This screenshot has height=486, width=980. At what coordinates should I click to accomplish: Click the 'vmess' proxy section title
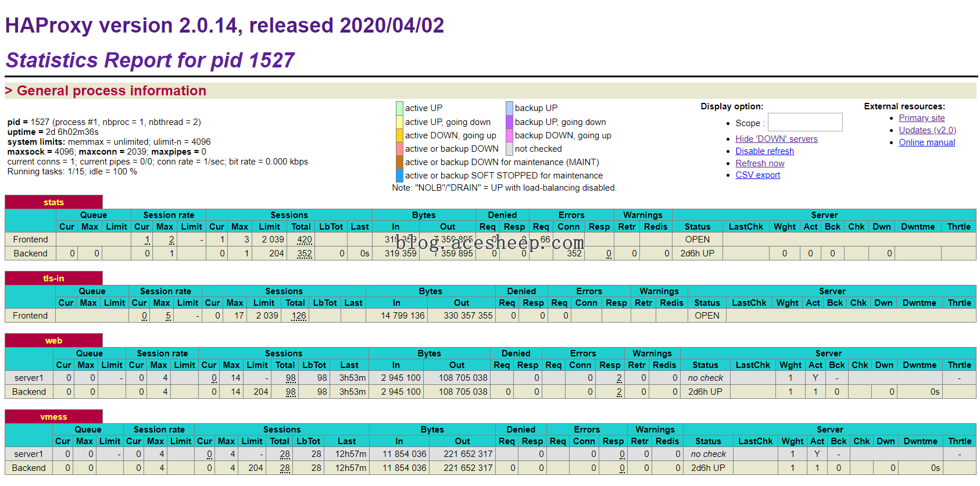[x=53, y=417]
